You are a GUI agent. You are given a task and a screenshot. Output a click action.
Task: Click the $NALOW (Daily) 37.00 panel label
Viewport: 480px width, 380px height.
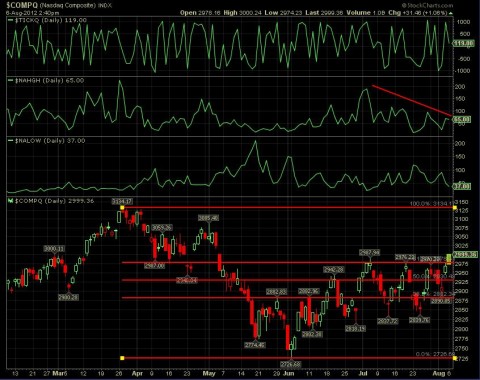(x=50, y=141)
